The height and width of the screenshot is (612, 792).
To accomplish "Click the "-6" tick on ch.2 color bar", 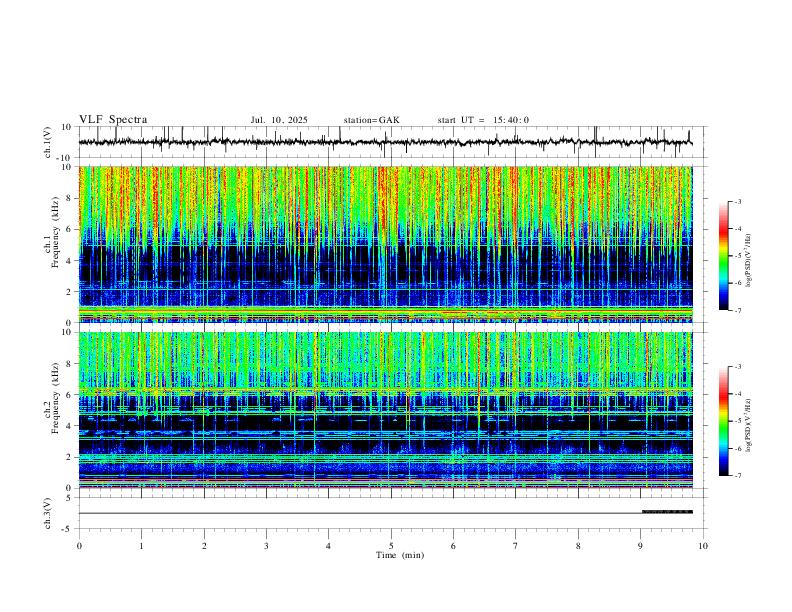I will coord(738,448).
